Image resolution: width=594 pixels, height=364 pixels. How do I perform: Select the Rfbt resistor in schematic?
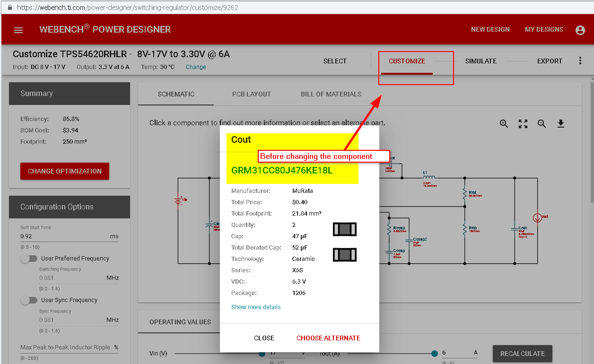pyautogui.click(x=465, y=193)
